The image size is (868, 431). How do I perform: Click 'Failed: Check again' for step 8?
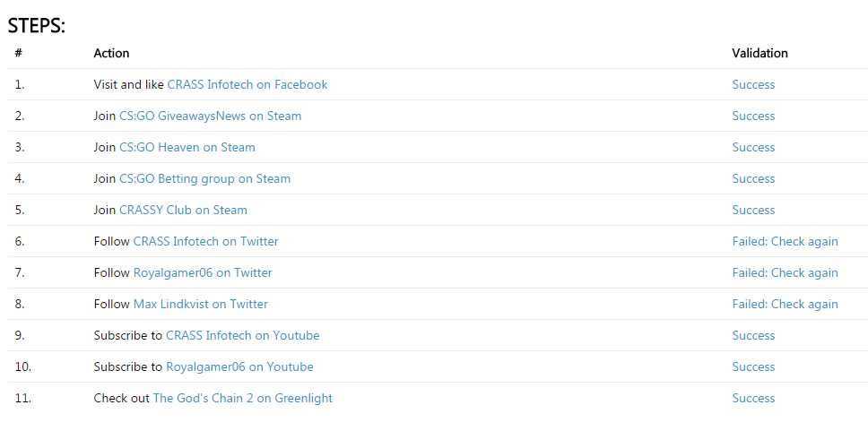pyautogui.click(x=785, y=305)
